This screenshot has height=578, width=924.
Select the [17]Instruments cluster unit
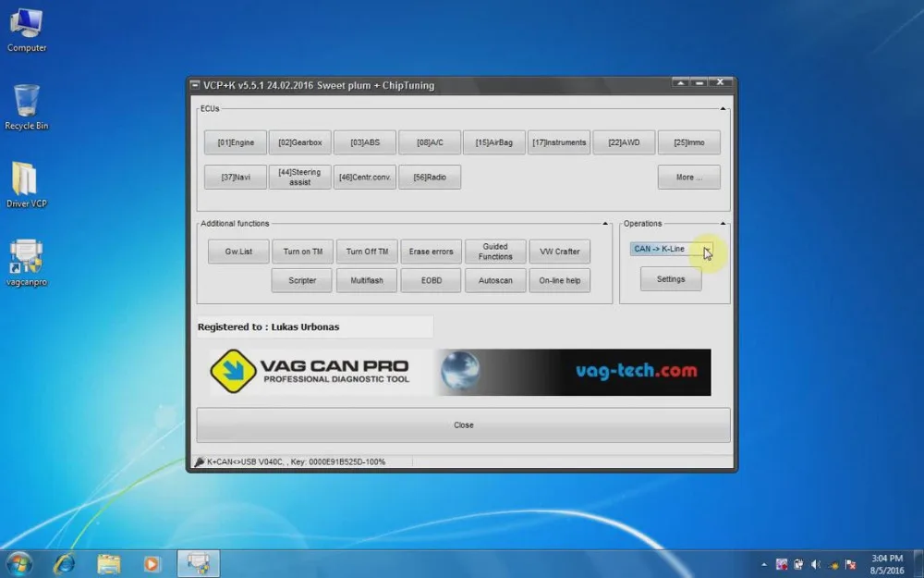[x=559, y=142]
